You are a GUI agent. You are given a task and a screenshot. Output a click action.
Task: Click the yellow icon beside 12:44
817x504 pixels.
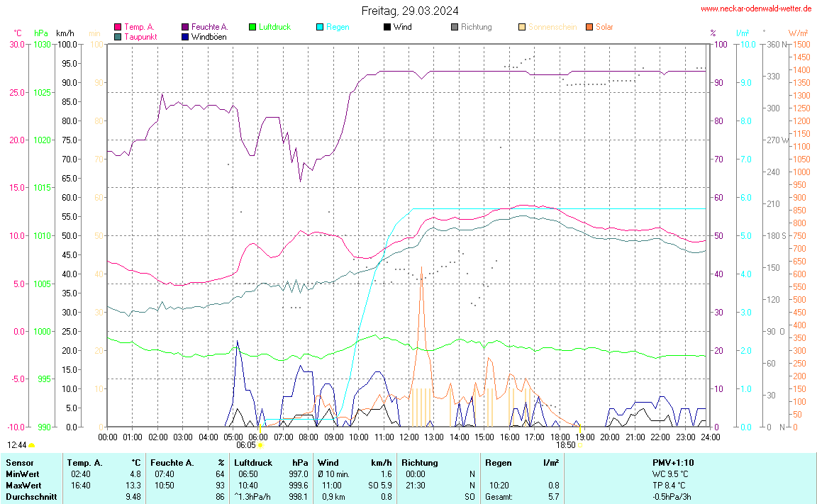point(31,445)
